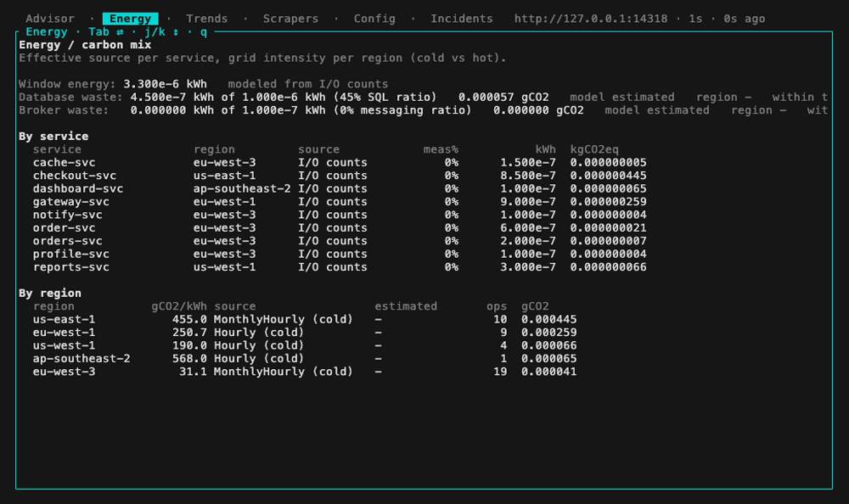
Task: Select the notify-svc service row
Action: (x=340, y=215)
